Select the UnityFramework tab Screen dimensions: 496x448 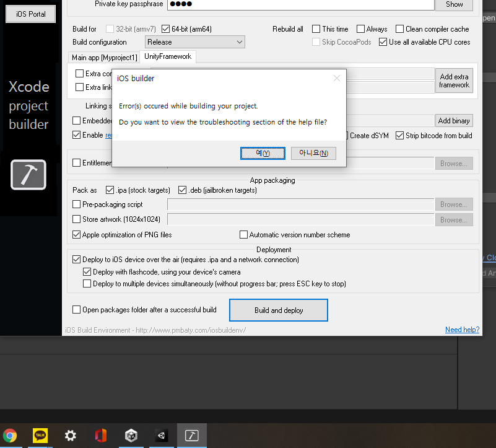pyautogui.click(x=168, y=56)
